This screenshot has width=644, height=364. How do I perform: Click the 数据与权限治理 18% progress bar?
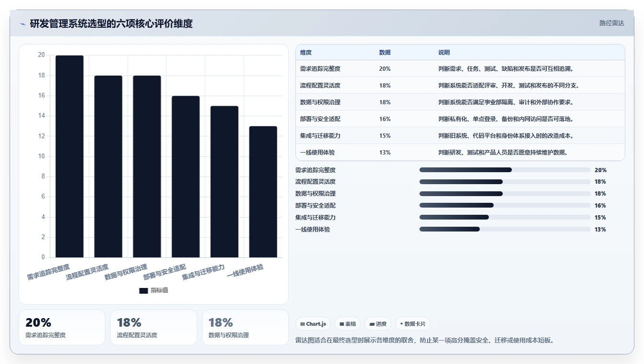(505, 194)
